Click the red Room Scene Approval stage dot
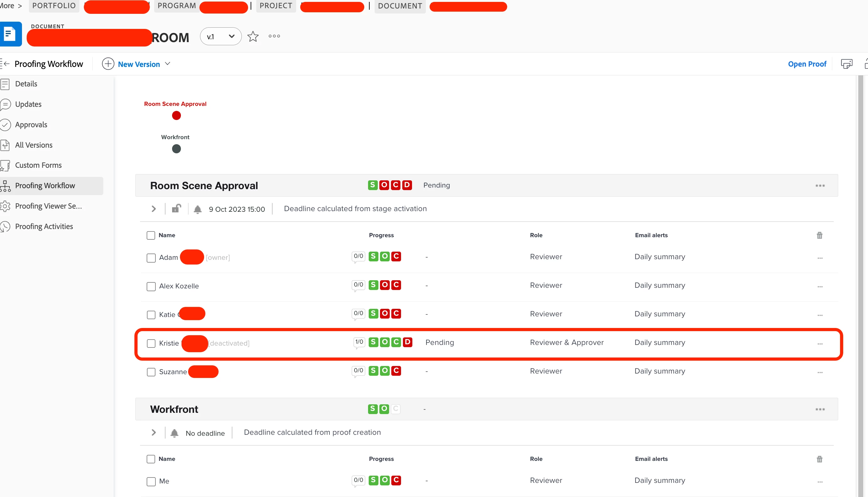The width and height of the screenshot is (868, 497). (x=176, y=116)
